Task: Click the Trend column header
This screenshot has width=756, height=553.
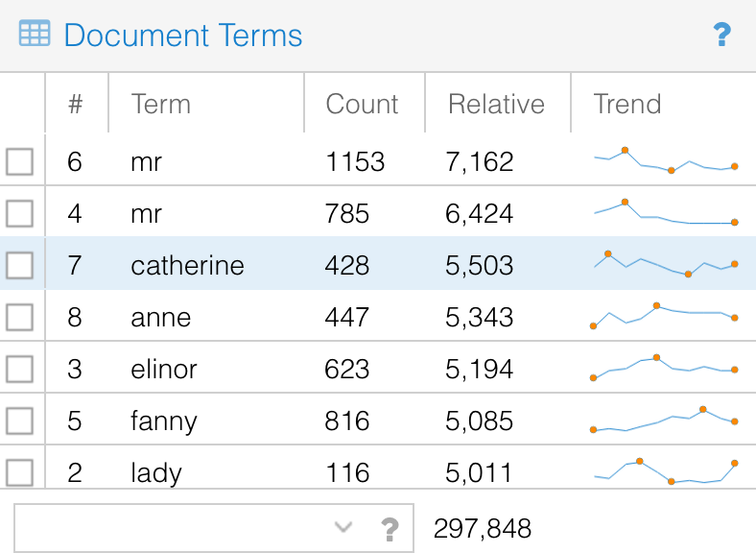Action: point(627,104)
